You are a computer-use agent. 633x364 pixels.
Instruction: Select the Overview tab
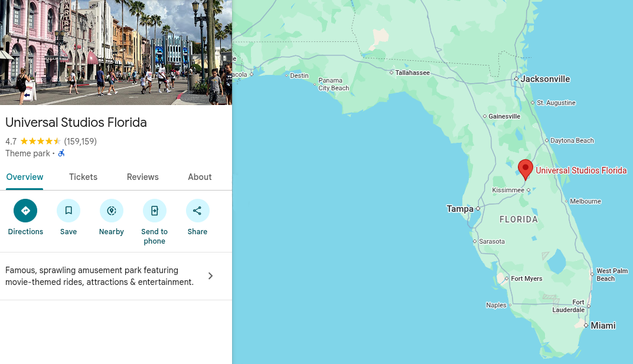pos(25,177)
